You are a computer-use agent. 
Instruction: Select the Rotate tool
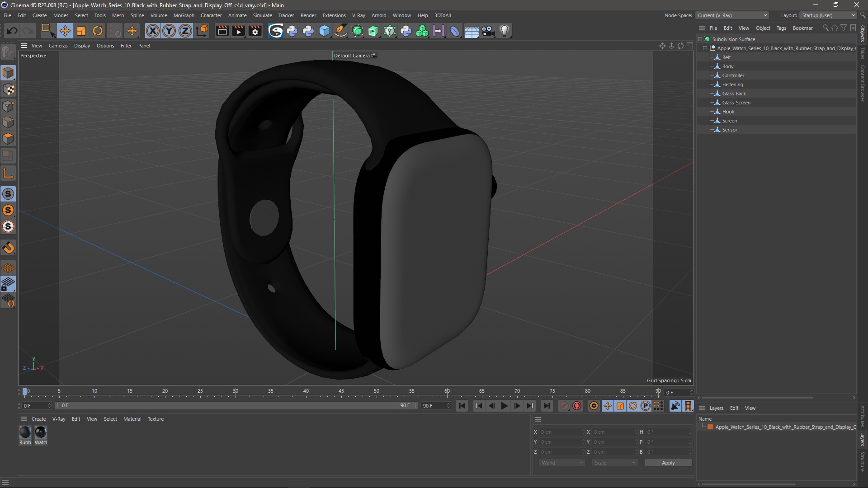pyautogui.click(x=98, y=31)
